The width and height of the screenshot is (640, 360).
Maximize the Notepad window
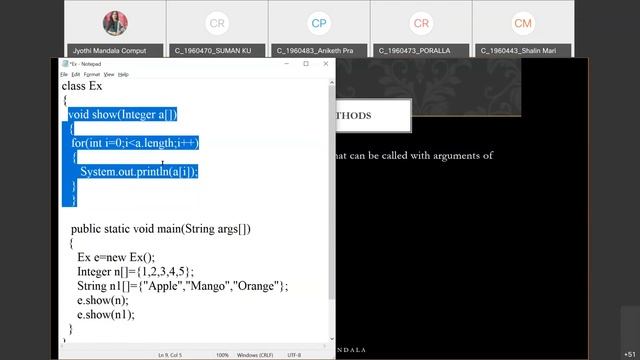pos(306,64)
